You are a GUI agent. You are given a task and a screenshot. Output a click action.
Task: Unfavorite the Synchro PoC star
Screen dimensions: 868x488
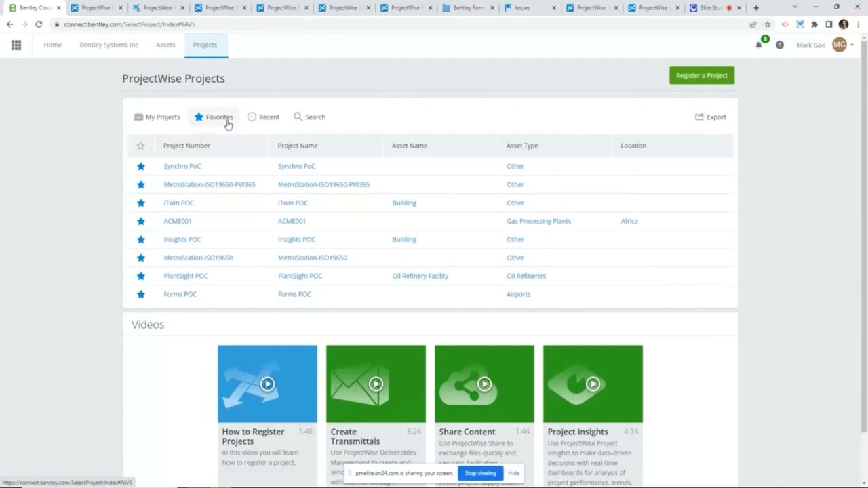141,166
